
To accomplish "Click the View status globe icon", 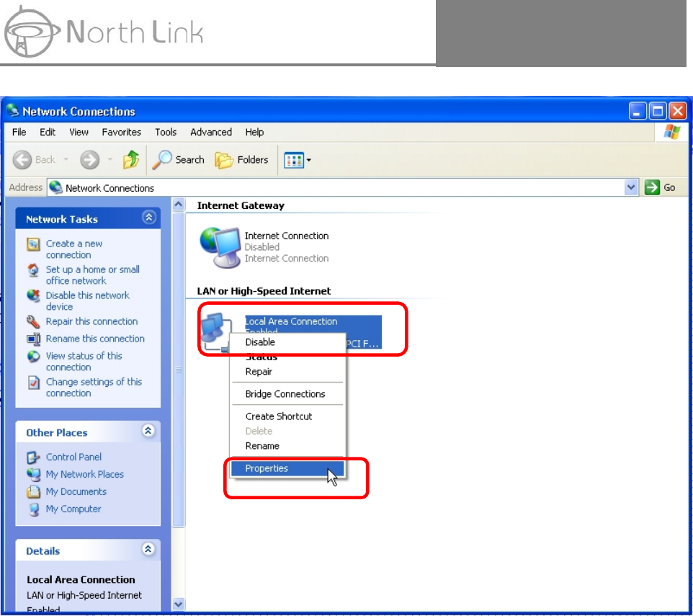I will tap(33, 356).
